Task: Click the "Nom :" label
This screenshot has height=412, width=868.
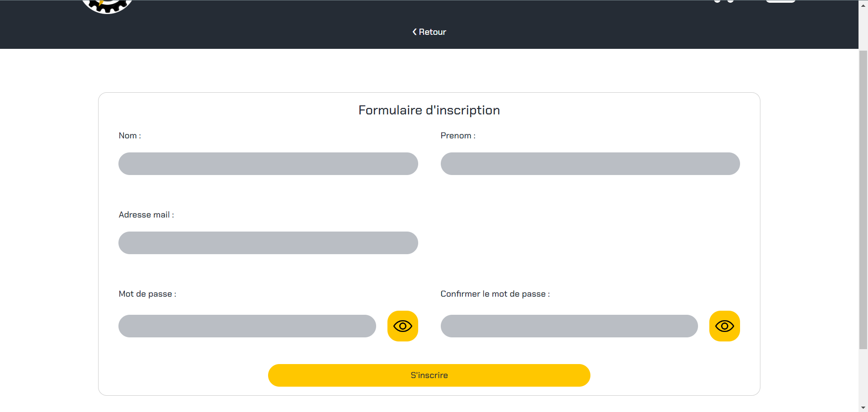Action: pos(130,136)
